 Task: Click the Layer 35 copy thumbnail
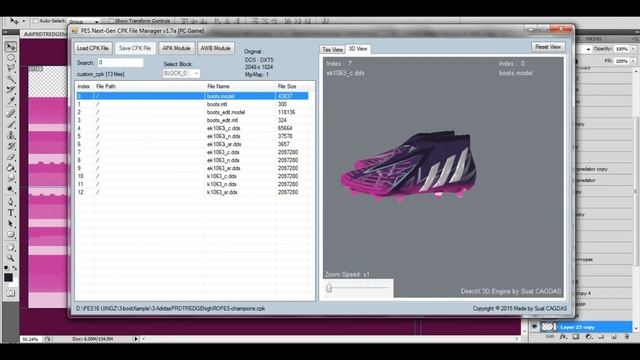point(548,327)
